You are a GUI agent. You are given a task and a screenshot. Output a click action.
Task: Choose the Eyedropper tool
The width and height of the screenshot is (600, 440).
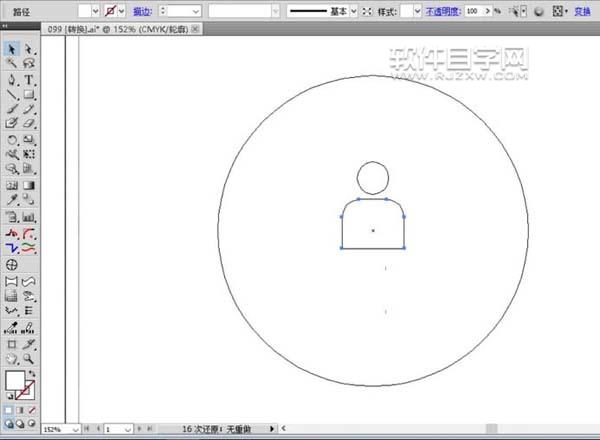click(x=11, y=199)
